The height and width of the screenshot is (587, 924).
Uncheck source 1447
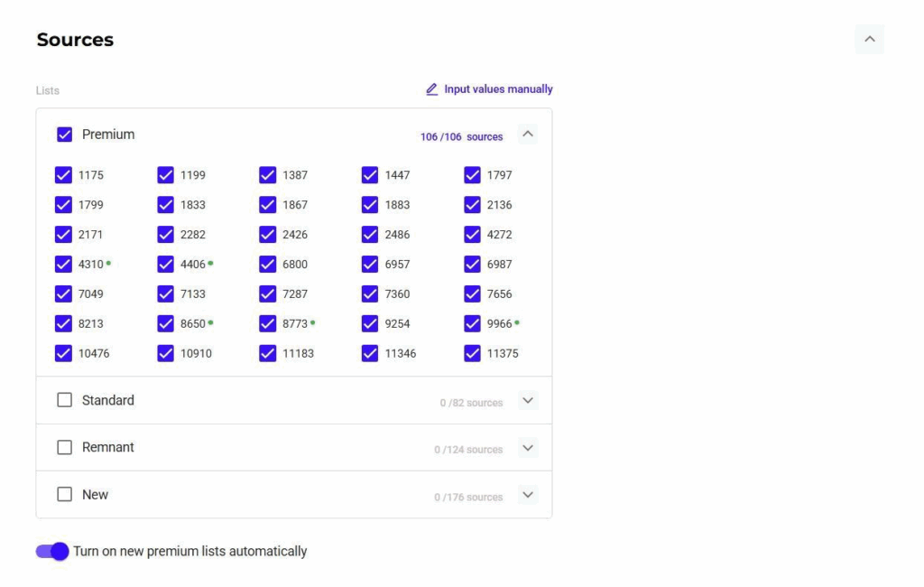pyautogui.click(x=370, y=175)
